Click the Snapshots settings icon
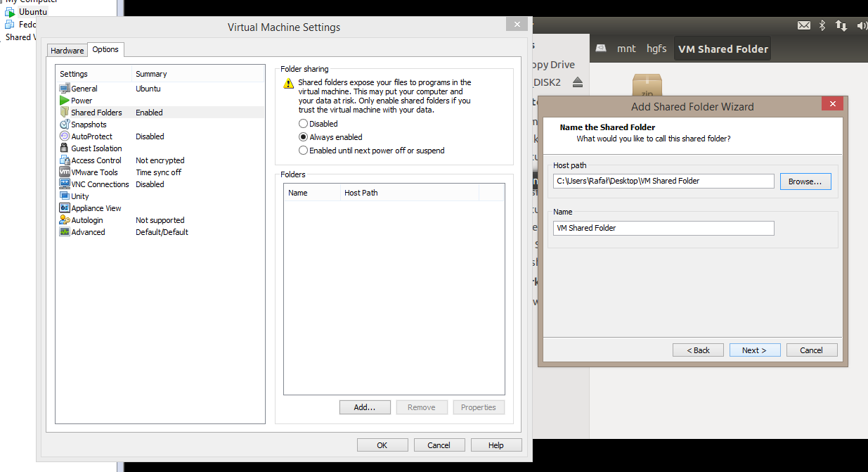The width and height of the screenshot is (868, 472). pyautogui.click(x=64, y=125)
